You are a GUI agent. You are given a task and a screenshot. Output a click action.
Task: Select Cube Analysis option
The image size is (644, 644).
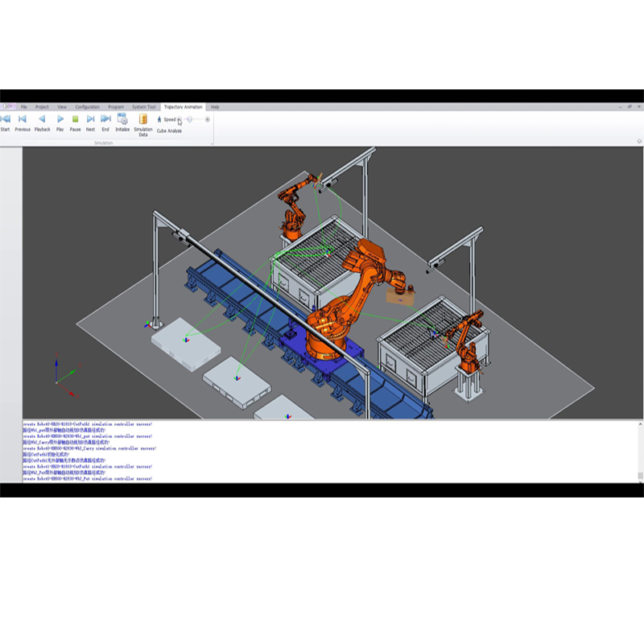pyautogui.click(x=169, y=131)
